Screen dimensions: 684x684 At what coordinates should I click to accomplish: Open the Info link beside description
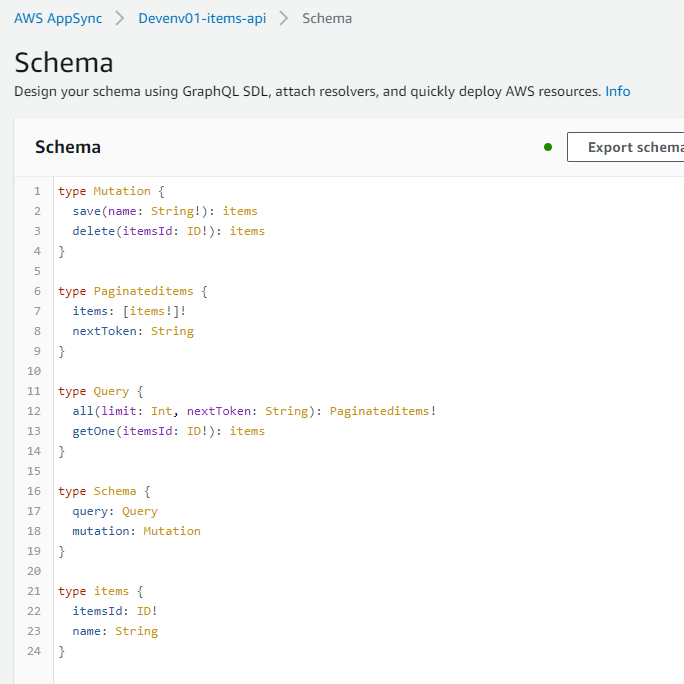pyautogui.click(x=617, y=91)
